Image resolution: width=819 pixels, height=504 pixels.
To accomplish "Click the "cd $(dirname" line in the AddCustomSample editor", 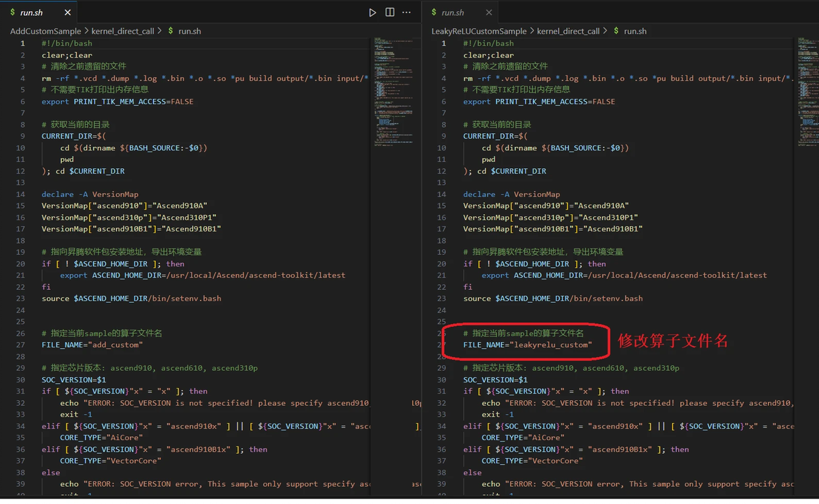I will [133, 148].
